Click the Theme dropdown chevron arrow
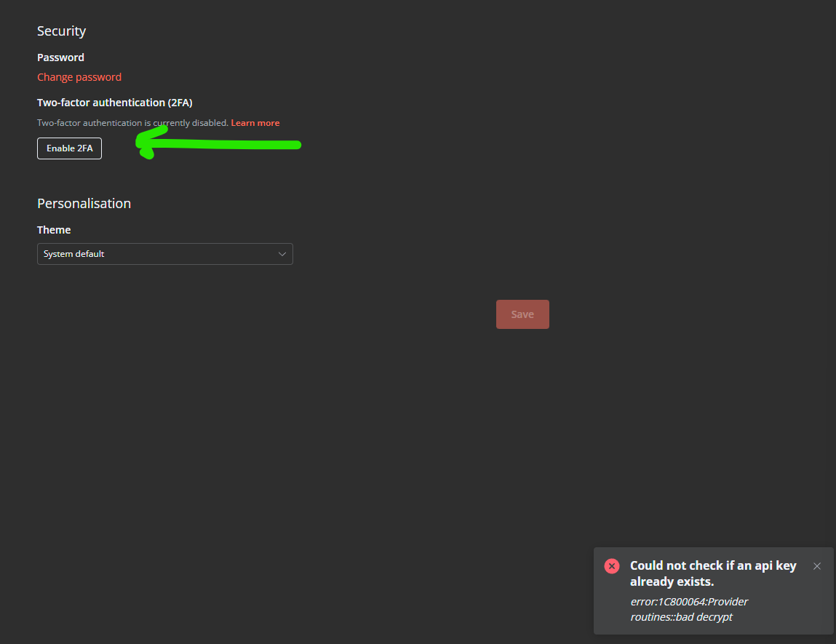Screen dimensions: 836x644 coord(282,254)
